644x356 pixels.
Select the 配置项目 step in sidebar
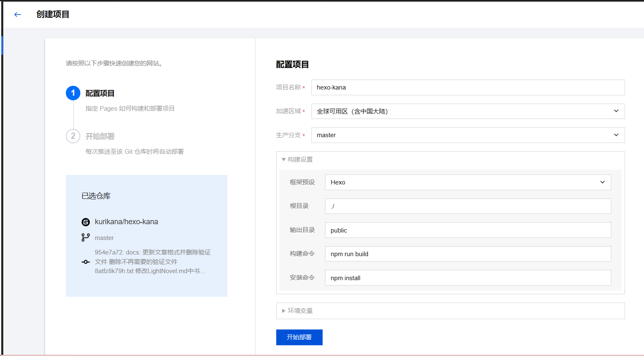click(100, 94)
